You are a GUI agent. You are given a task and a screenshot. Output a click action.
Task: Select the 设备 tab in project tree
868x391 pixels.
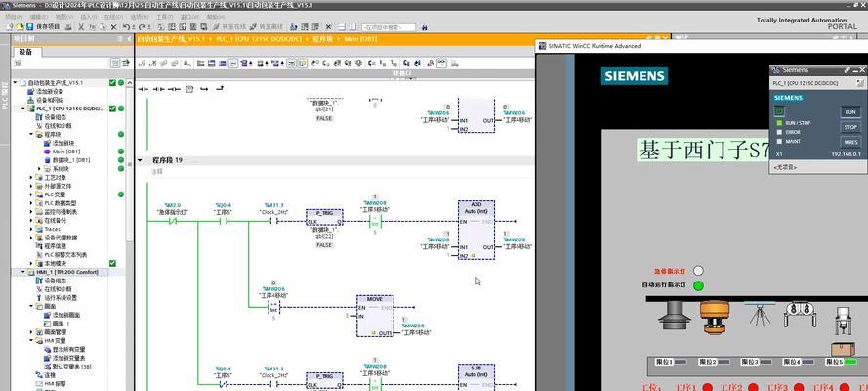(26, 52)
